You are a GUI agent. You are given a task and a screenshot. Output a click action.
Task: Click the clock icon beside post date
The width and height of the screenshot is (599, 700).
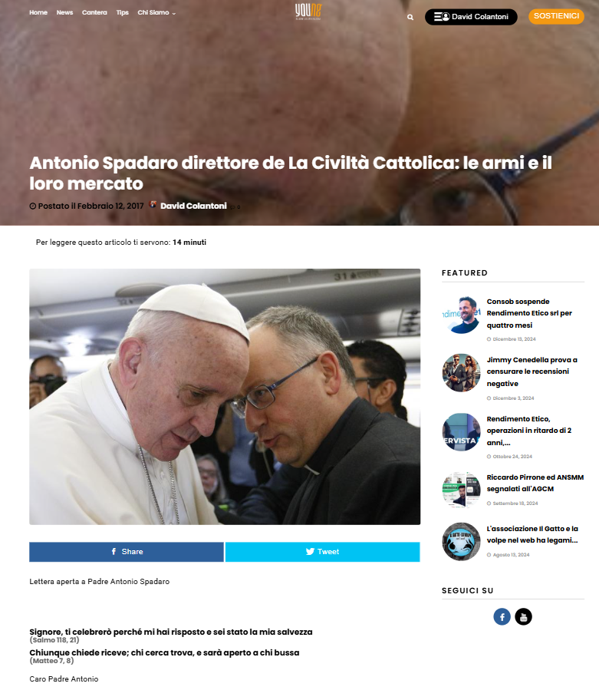click(x=32, y=206)
